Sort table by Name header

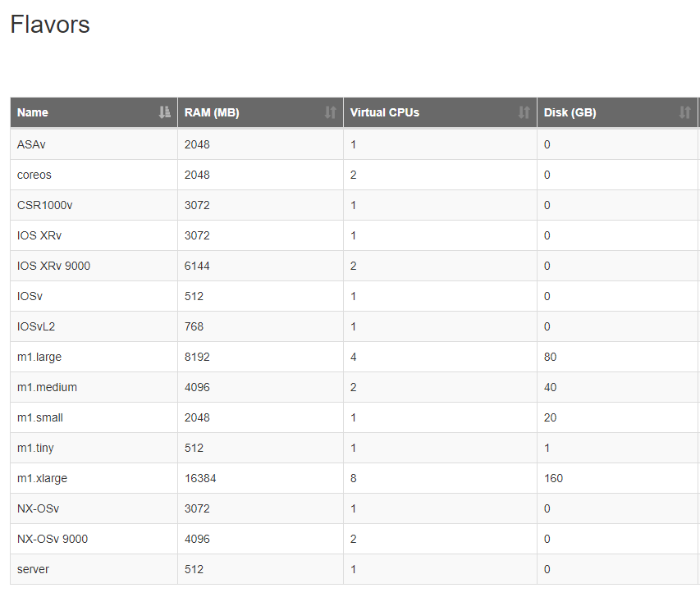(x=94, y=112)
